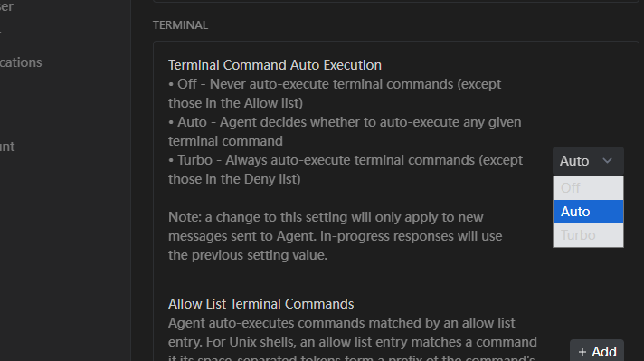
Task: Click the chevron arrow beside Auto
Action: (x=607, y=160)
